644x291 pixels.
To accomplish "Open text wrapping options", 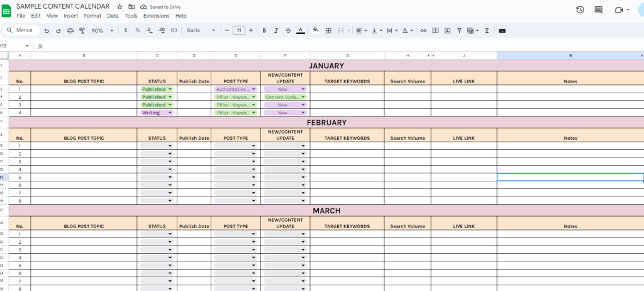I will (x=392, y=30).
